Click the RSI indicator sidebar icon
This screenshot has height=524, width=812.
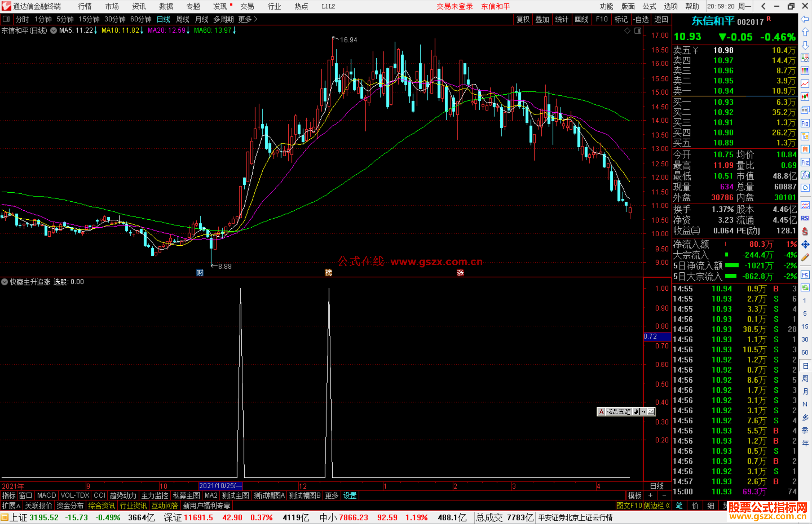pos(805,218)
